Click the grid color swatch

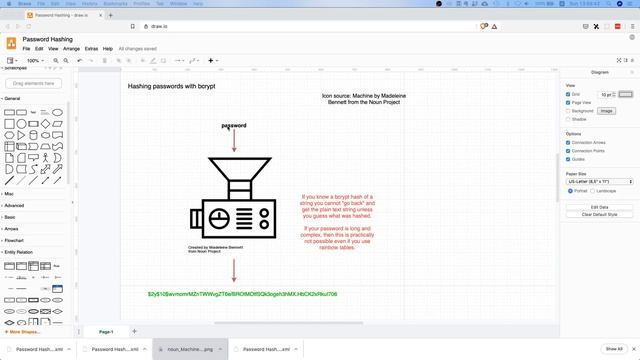tap(625, 94)
